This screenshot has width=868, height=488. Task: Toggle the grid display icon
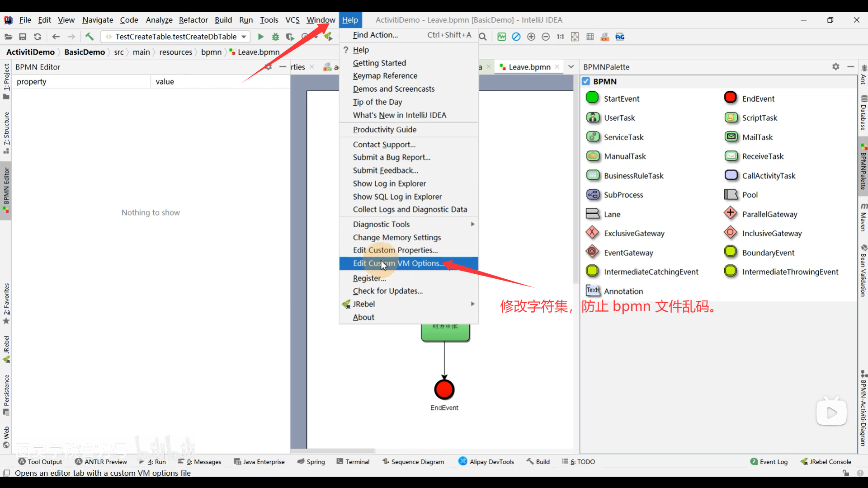pyautogui.click(x=590, y=37)
